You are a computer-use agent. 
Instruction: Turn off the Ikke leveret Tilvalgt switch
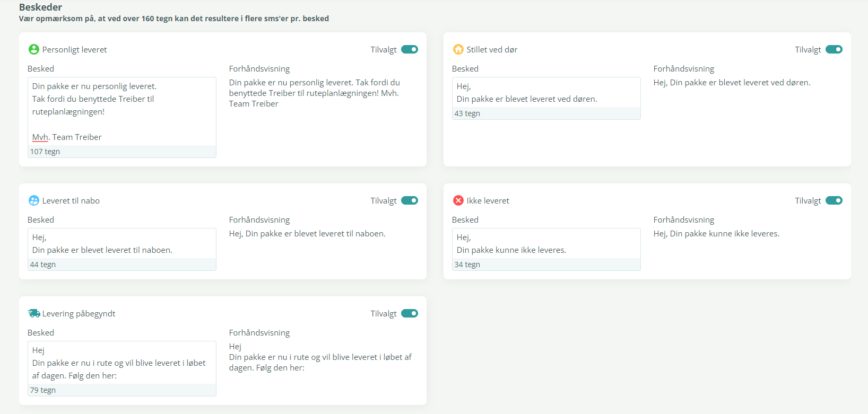(834, 200)
